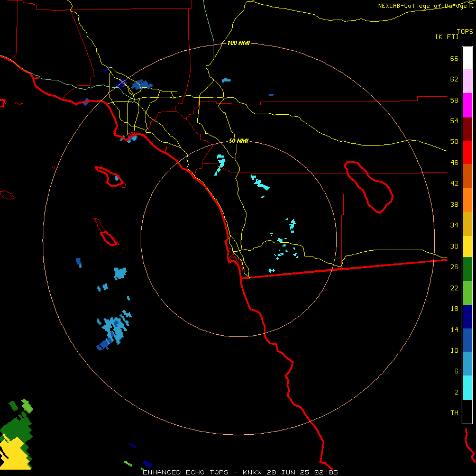Click the magenta legend swatch
The height and width of the screenshot is (476, 476).
click(x=467, y=105)
